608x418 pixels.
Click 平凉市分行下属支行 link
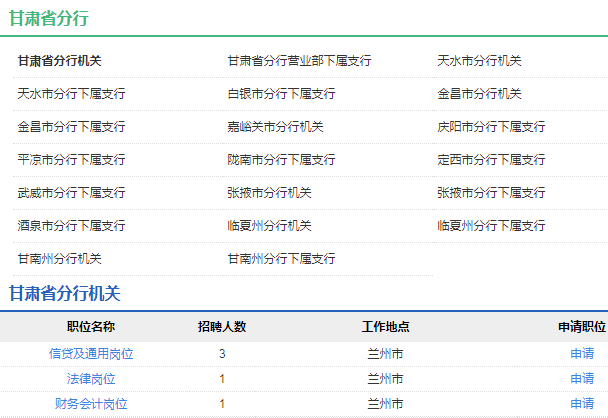tap(71, 160)
